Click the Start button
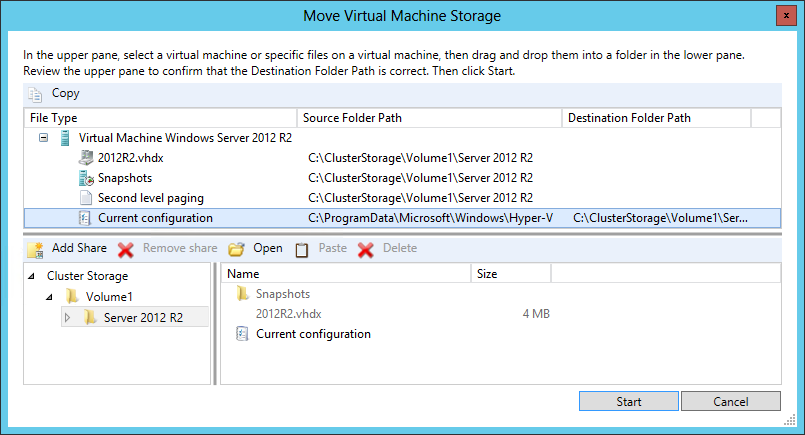Viewport: 805px width, 435px height. coord(628,401)
